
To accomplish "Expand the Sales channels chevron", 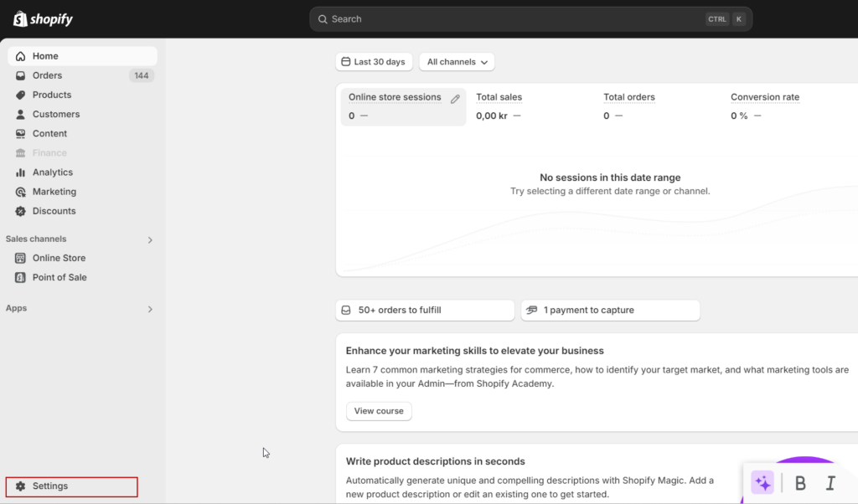I will [x=150, y=240].
